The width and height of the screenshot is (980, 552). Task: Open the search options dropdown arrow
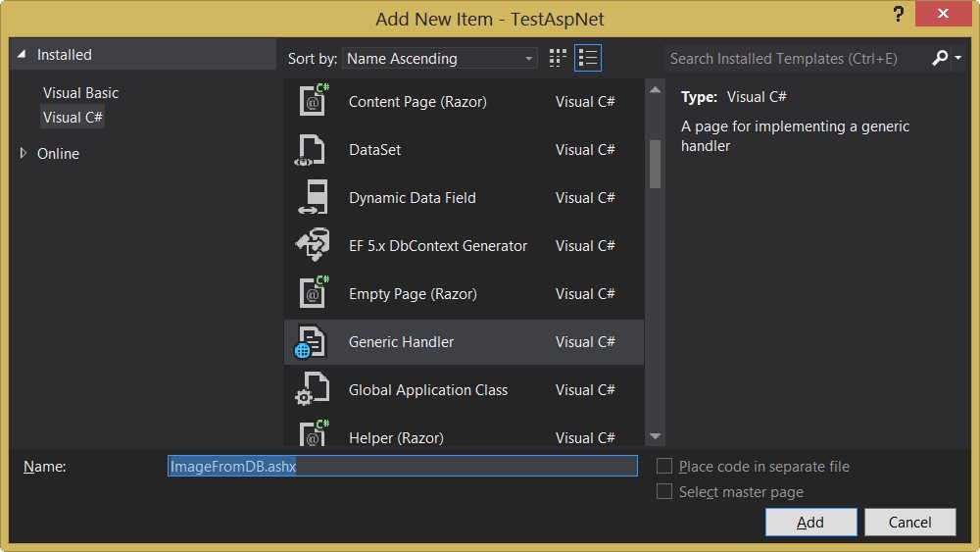tap(958, 58)
